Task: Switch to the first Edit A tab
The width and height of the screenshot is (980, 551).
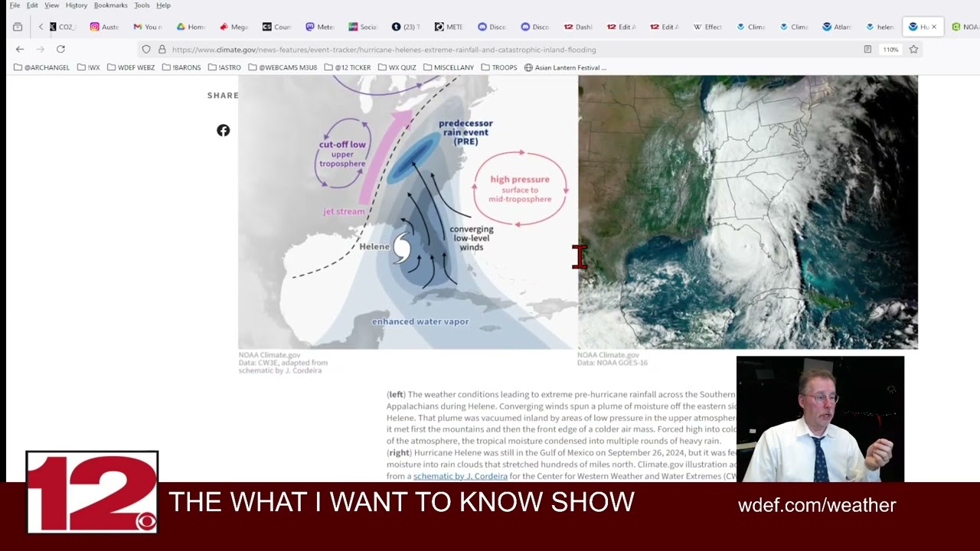Action: (x=621, y=27)
